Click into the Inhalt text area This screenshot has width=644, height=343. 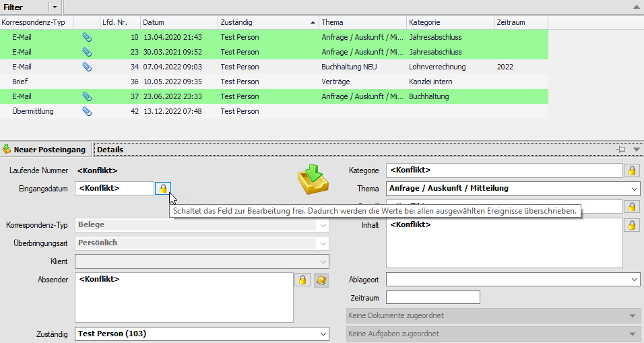(505, 243)
